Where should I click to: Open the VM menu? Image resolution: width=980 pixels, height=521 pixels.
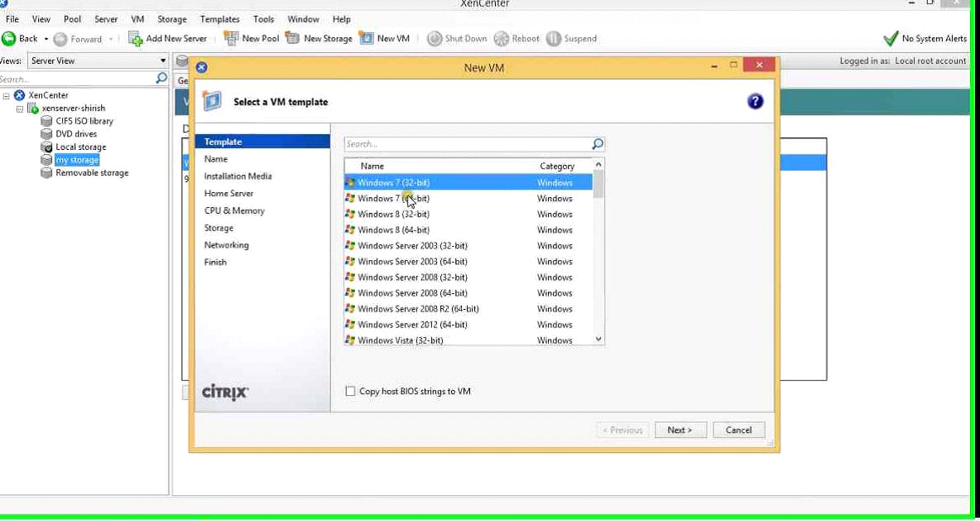[137, 19]
